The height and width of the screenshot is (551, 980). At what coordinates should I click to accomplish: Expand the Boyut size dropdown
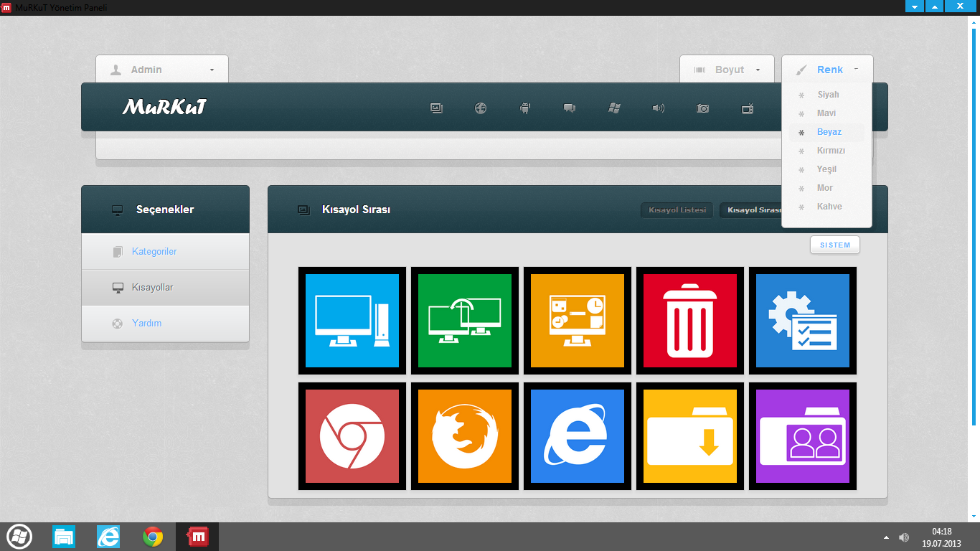tap(727, 70)
